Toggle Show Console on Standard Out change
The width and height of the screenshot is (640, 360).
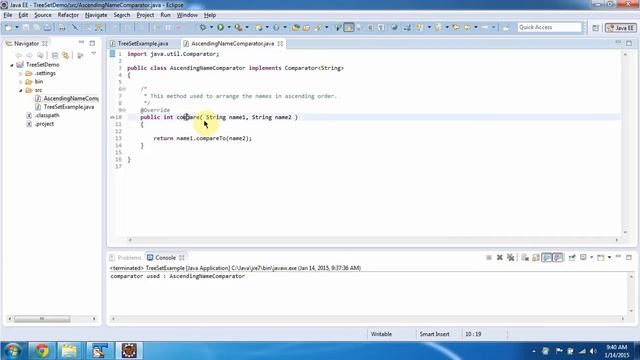click(x=547, y=258)
